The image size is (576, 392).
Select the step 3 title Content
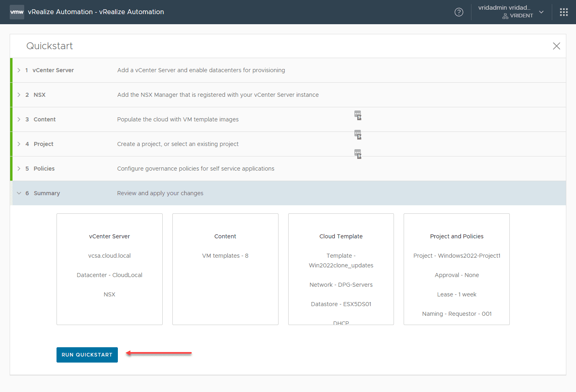[x=45, y=119]
